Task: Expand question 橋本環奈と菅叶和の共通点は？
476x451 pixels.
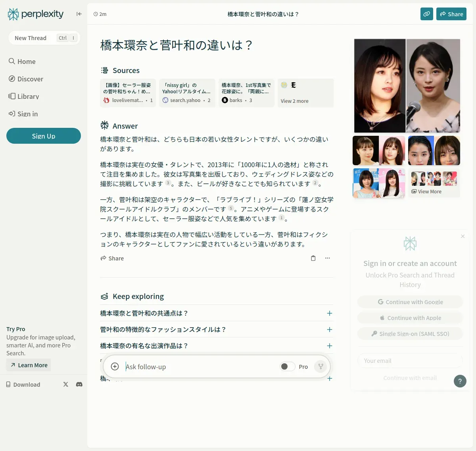Action: click(217, 313)
